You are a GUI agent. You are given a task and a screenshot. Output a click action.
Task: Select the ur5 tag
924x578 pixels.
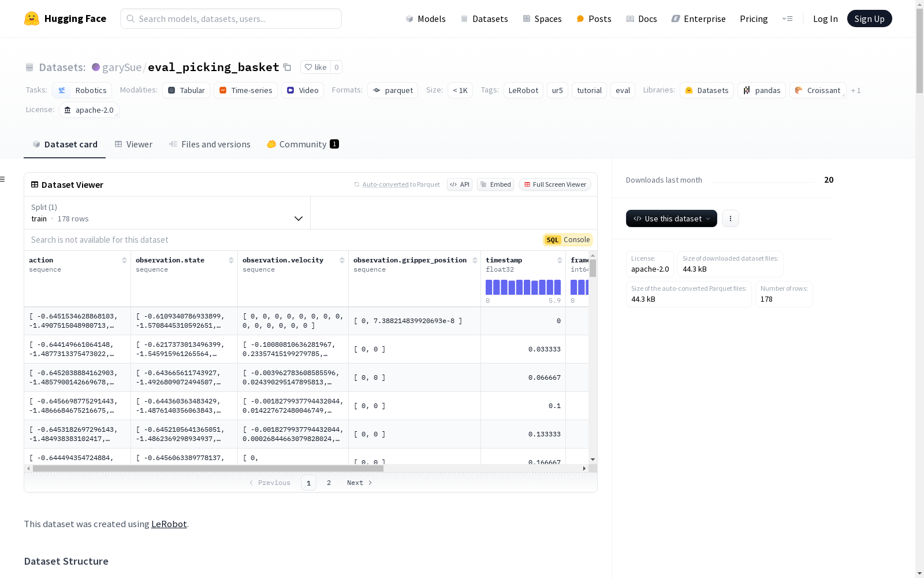(x=557, y=90)
